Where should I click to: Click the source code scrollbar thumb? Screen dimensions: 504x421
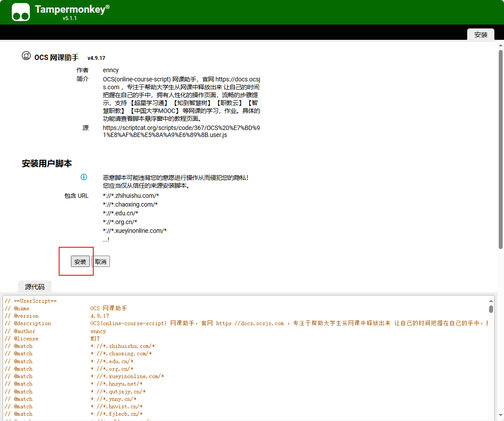pos(491,309)
